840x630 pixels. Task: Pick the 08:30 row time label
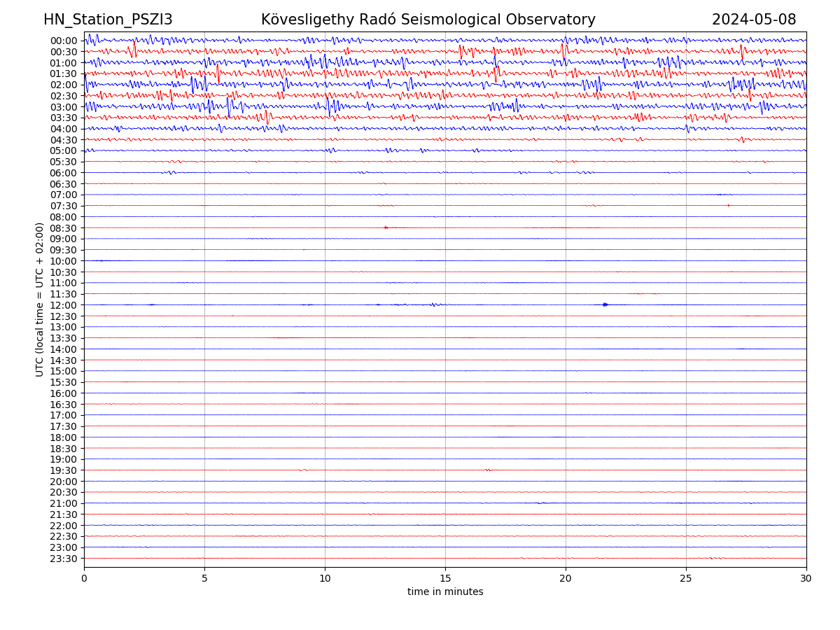pyautogui.click(x=64, y=228)
